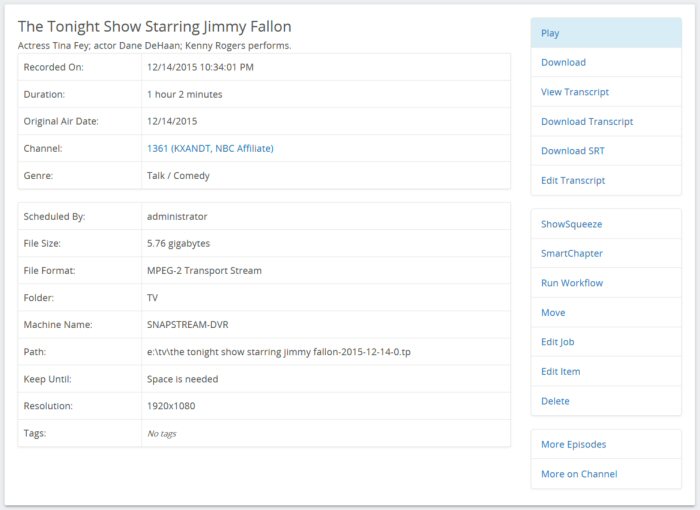700x510 pixels.
Task: Select machine name SNAPSTREAM-DVR
Action: (x=188, y=325)
